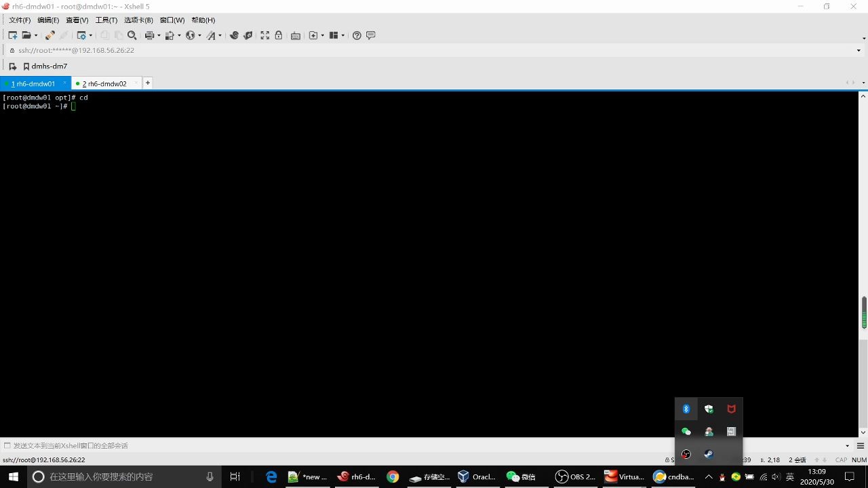Close the rh6-dmdw02 tab
Image resolution: width=868 pixels, height=488 pixels.
click(x=136, y=83)
